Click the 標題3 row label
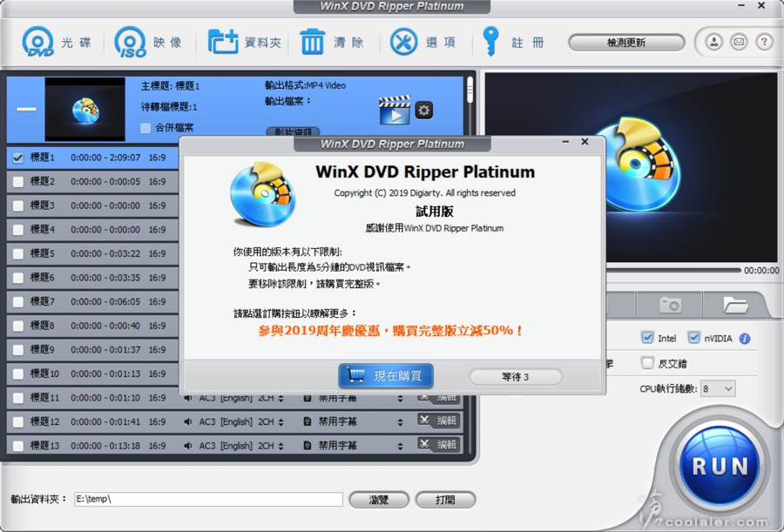The height and width of the screenshot is (532, 784). click(43, 205)
